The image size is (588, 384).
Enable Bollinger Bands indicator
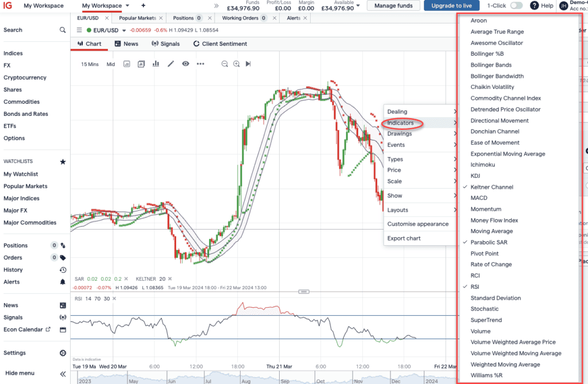point(491,65)
